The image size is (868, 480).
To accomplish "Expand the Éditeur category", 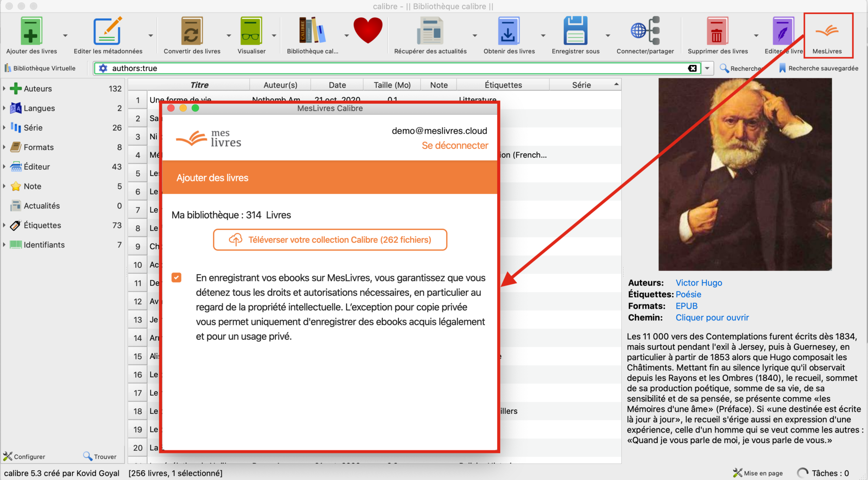I will [x=4, y=166].
